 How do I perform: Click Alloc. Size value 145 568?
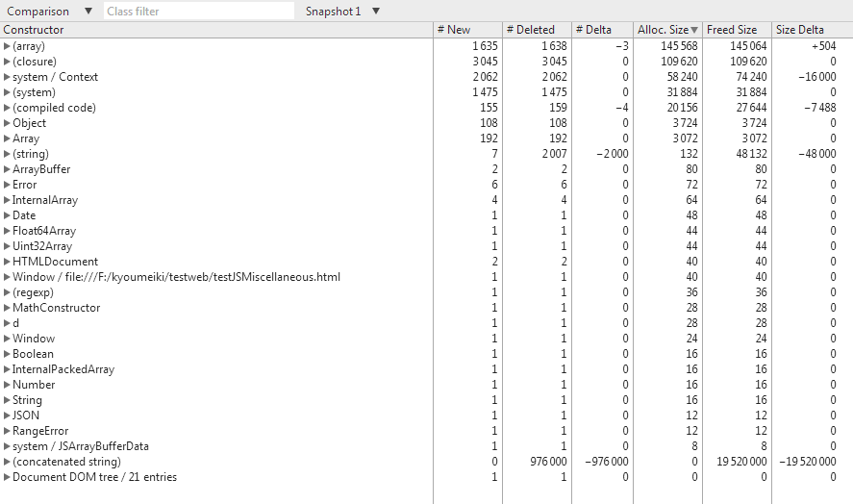coord(679,46)
